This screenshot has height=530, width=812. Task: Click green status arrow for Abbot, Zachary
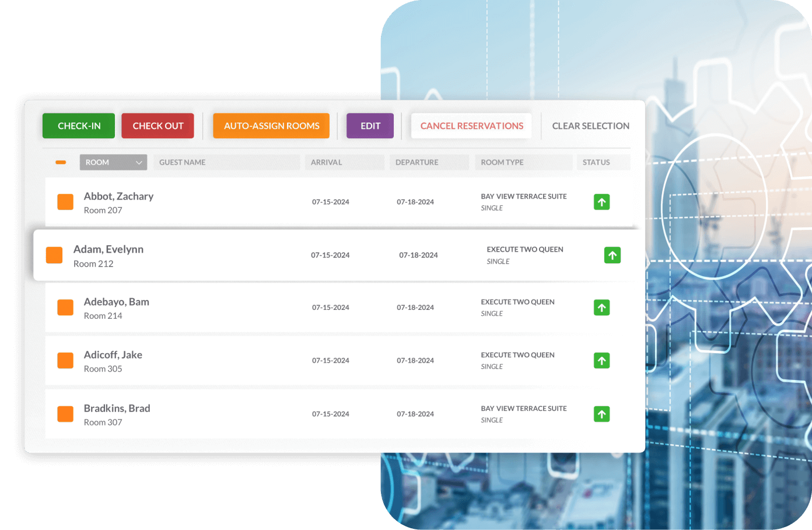point(601,202)
